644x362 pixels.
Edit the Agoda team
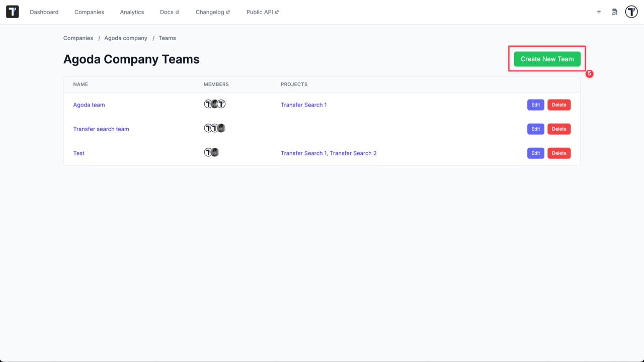tap(535, 105)
